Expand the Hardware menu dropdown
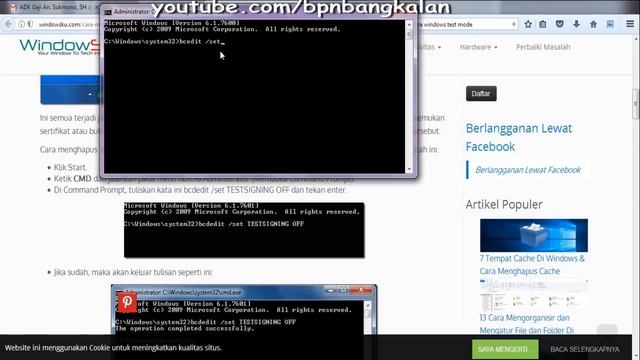 (478, 47)
